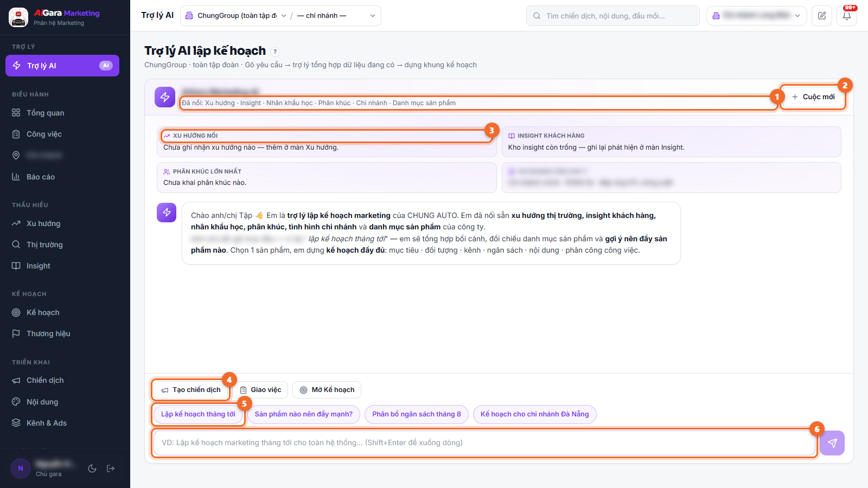
Task: Open Nội dung content page
Action: 62,402
